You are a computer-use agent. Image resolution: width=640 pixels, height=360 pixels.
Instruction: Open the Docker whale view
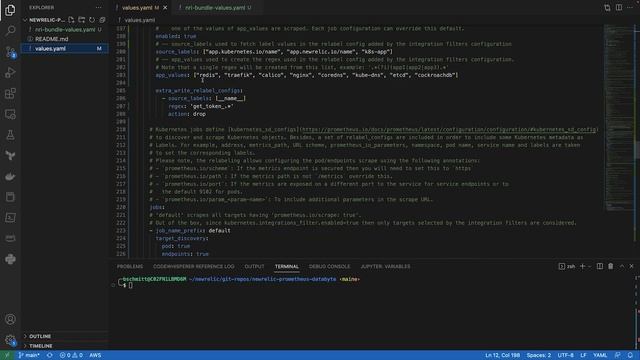[10, 176]
